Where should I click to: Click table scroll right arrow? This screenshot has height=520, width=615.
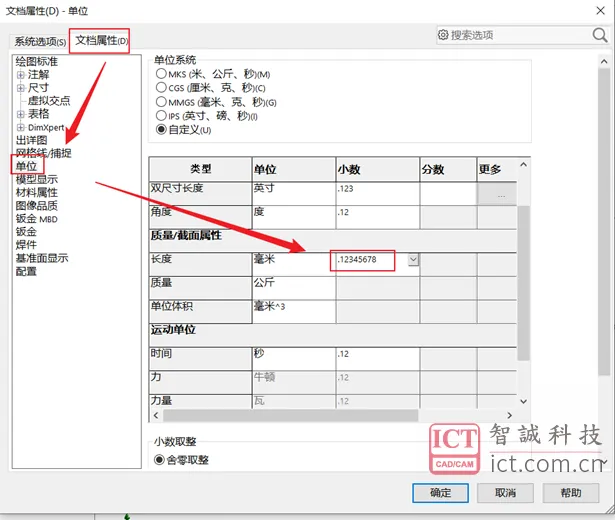click(x=509, y=415)
